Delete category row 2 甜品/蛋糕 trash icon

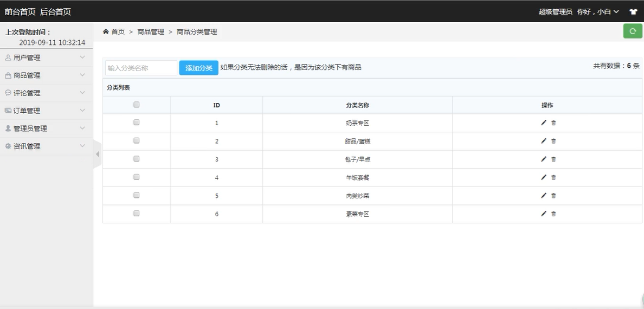click(553, 141)
